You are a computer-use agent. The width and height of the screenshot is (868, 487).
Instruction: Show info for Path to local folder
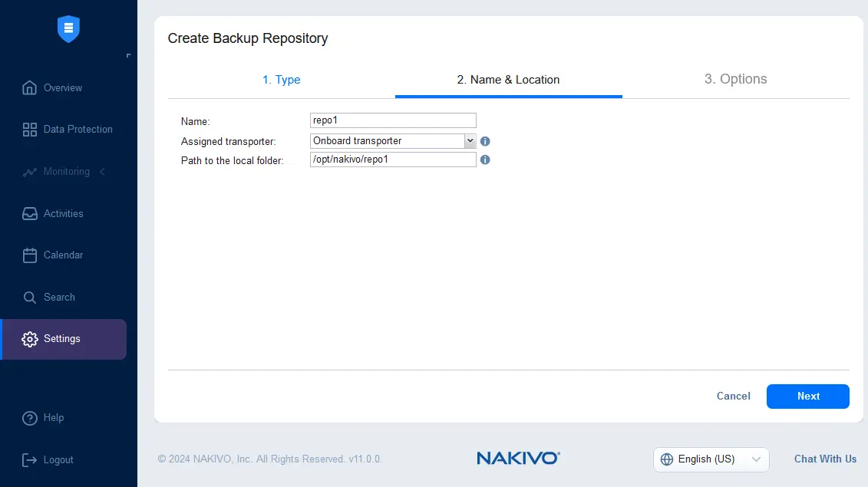coord(485,160)
